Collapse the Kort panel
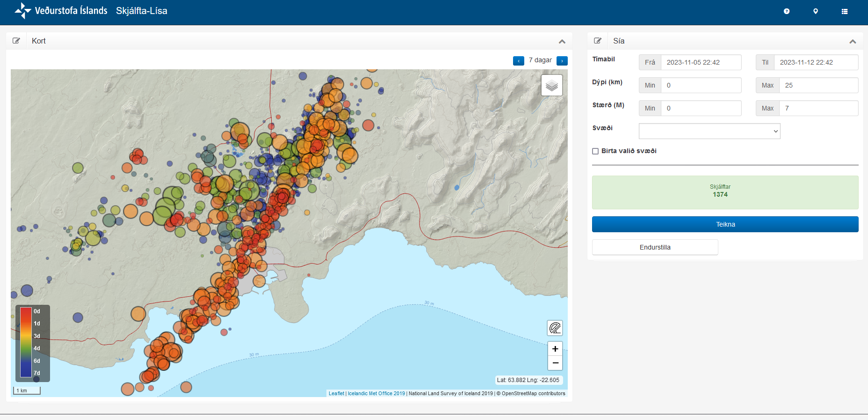Screen dimensions: 868x420 pyautogui.click(x=562, y=41)
